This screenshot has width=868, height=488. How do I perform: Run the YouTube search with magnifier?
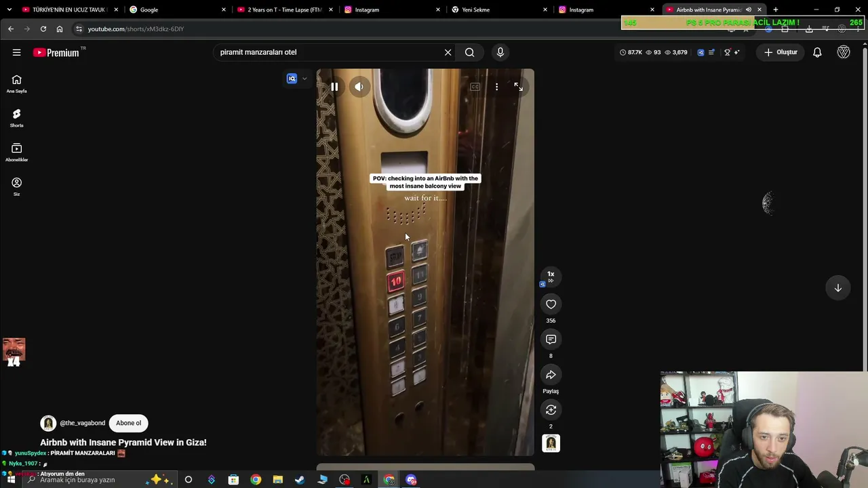coord(469,52)
